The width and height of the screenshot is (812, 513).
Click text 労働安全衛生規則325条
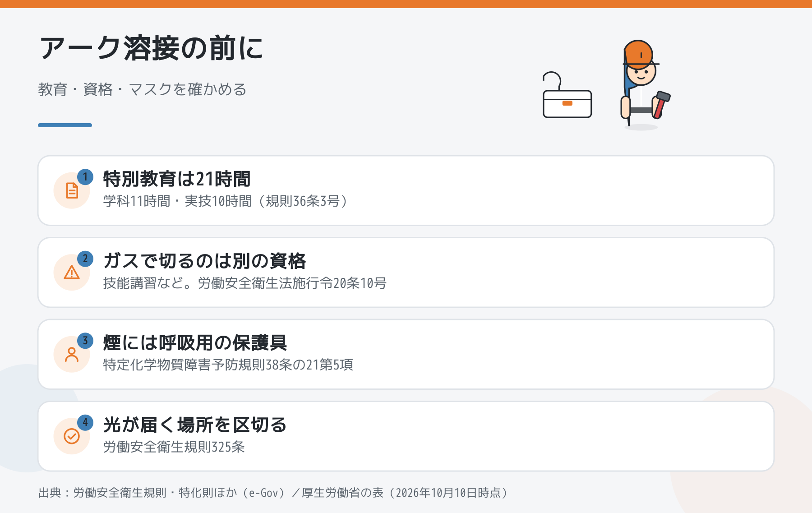click(174, 447)
